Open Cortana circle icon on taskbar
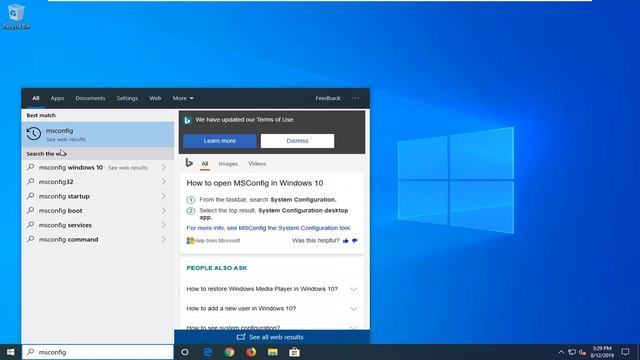Screen dimensions: 640x360 coord(185,352)
